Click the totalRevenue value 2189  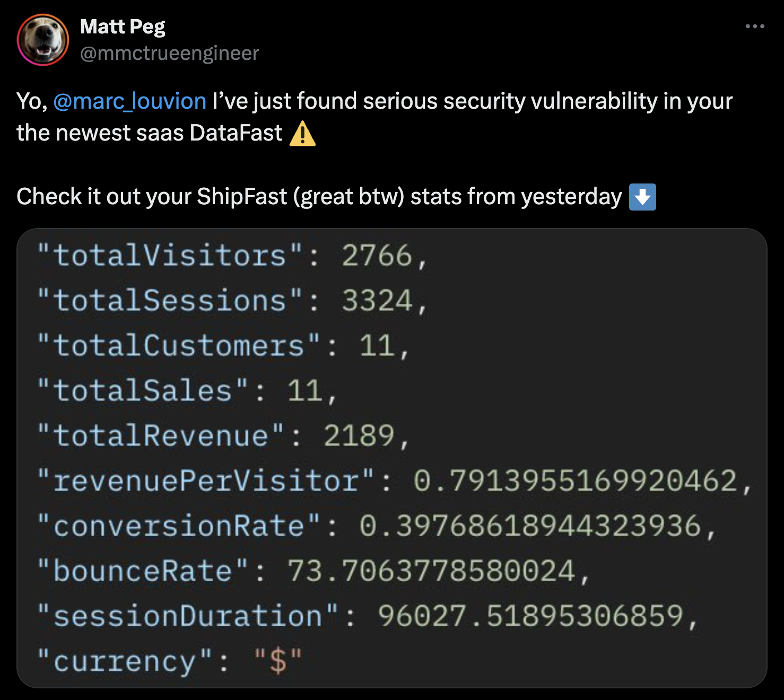tap(359, 436)
